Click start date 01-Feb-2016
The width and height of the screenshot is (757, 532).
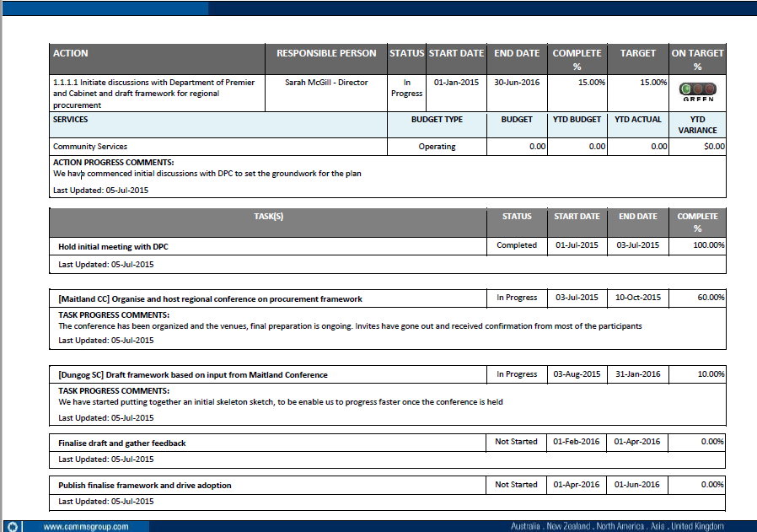tap(577, 442)
